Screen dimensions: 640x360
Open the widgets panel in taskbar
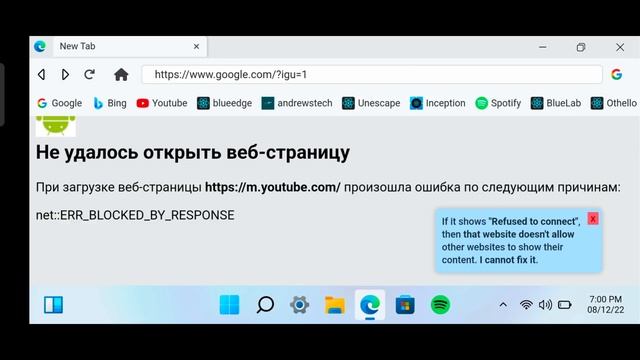point(53,305)
